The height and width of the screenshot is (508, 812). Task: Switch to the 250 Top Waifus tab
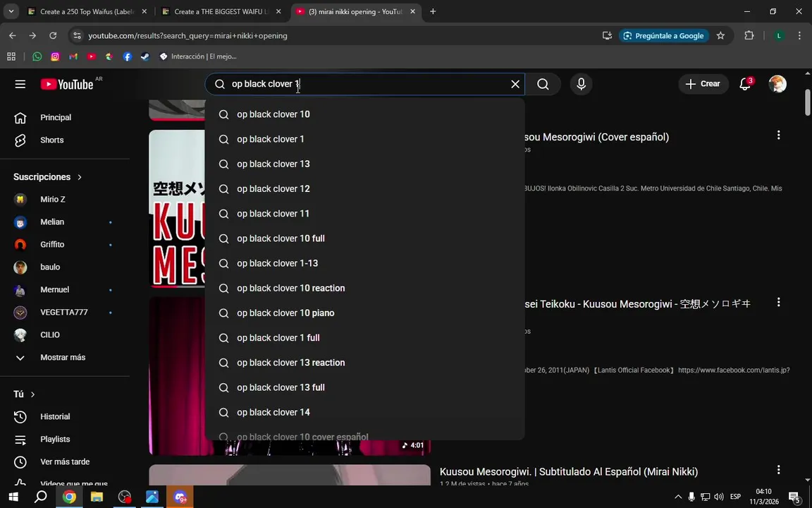coord(87,11)
